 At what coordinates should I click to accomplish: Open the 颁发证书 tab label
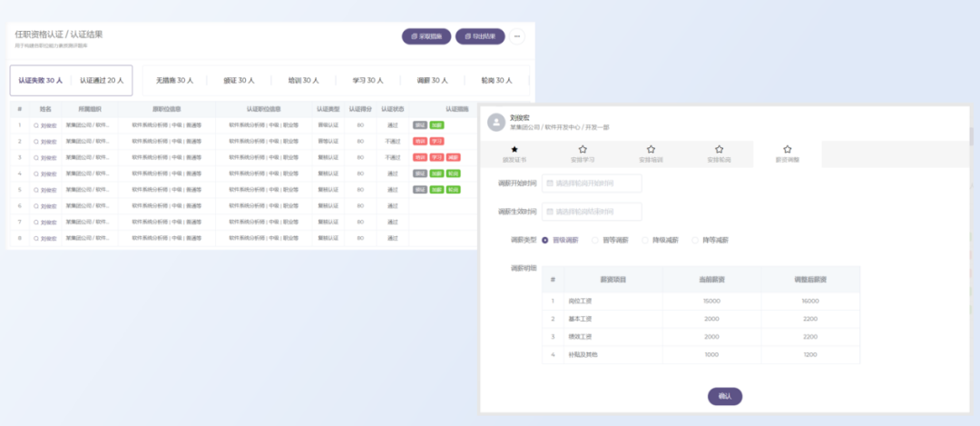point(514,160)
